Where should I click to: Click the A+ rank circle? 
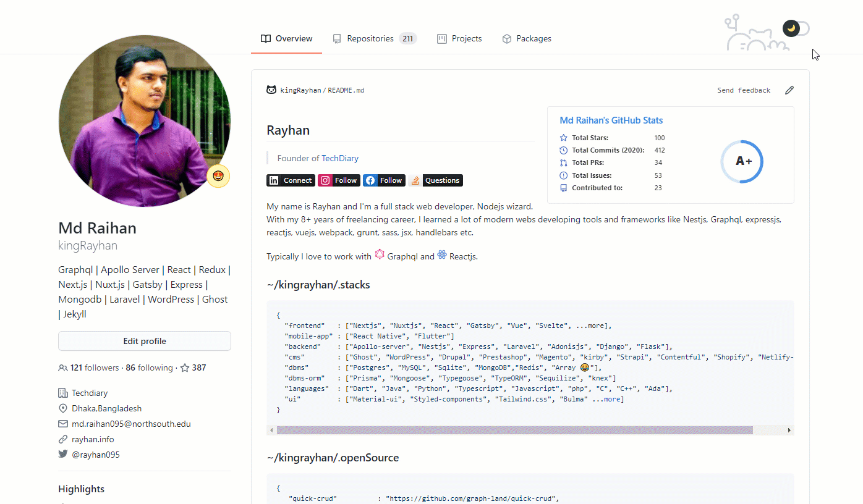pos(742,161)
